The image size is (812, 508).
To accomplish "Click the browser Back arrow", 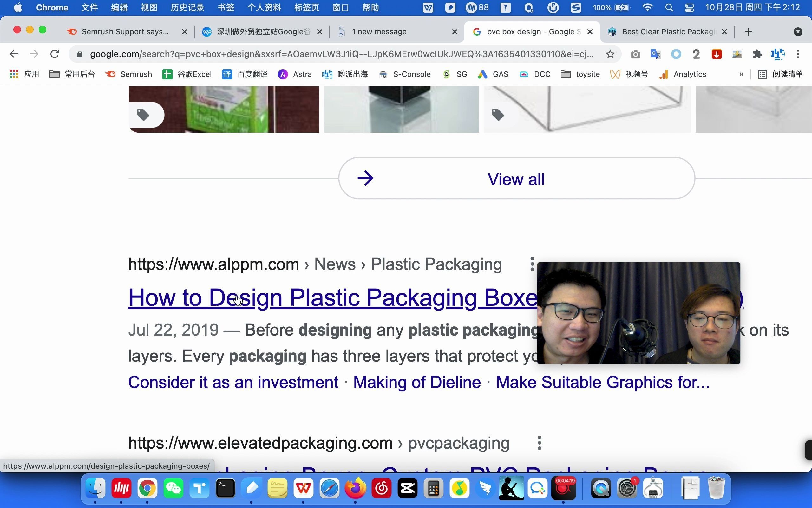I will pos(14,54).
